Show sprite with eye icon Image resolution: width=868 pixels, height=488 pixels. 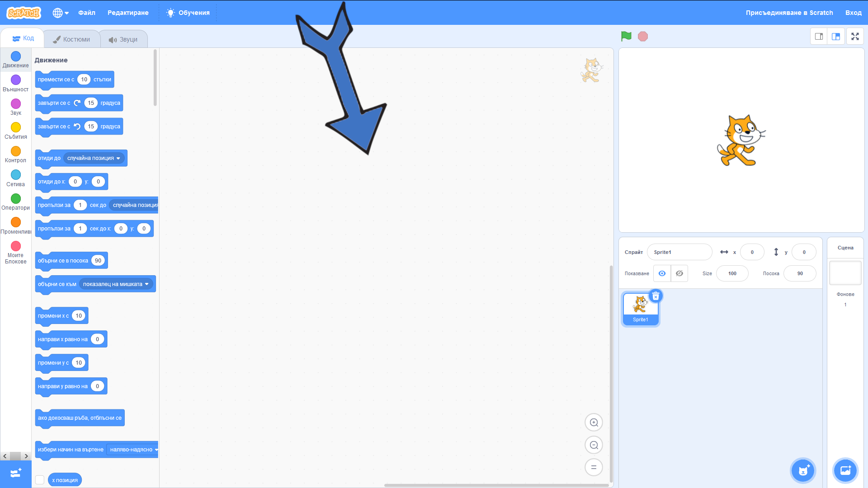click(x=662, y=273)
